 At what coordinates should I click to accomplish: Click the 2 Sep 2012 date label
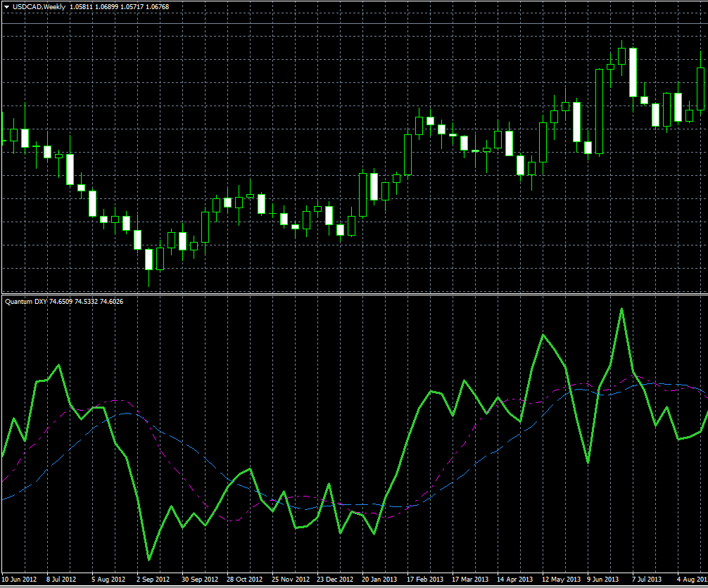point(153,580)
